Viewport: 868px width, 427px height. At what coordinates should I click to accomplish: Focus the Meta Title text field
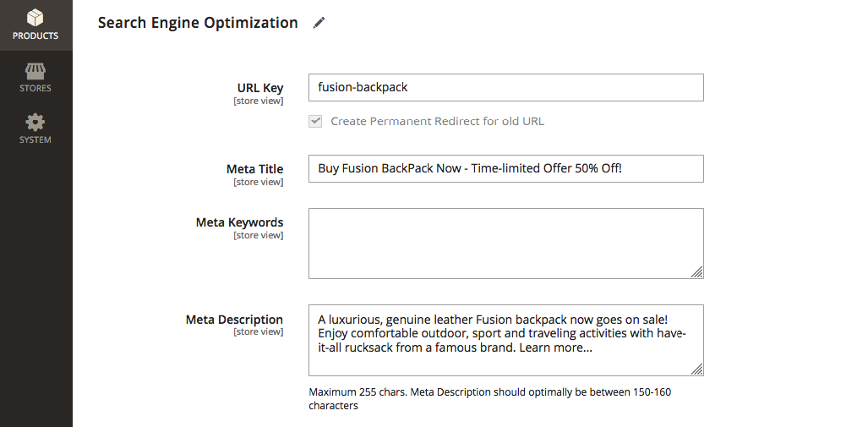click(505, 168)
